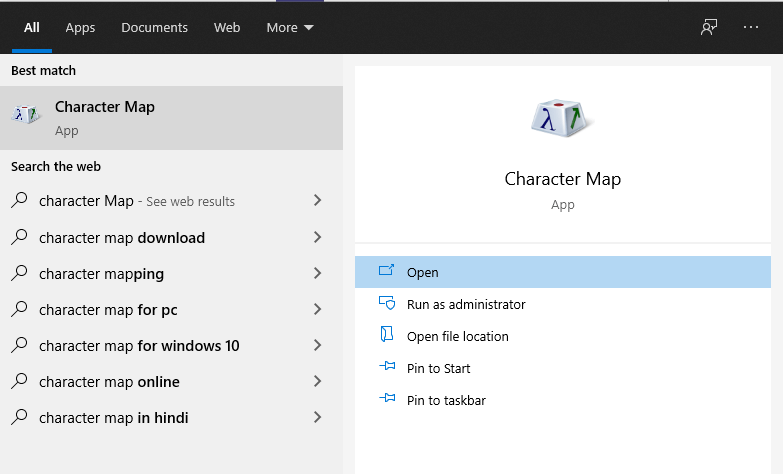Switch to the Apps tab
783x474 pixels.
tap(80, 28)
